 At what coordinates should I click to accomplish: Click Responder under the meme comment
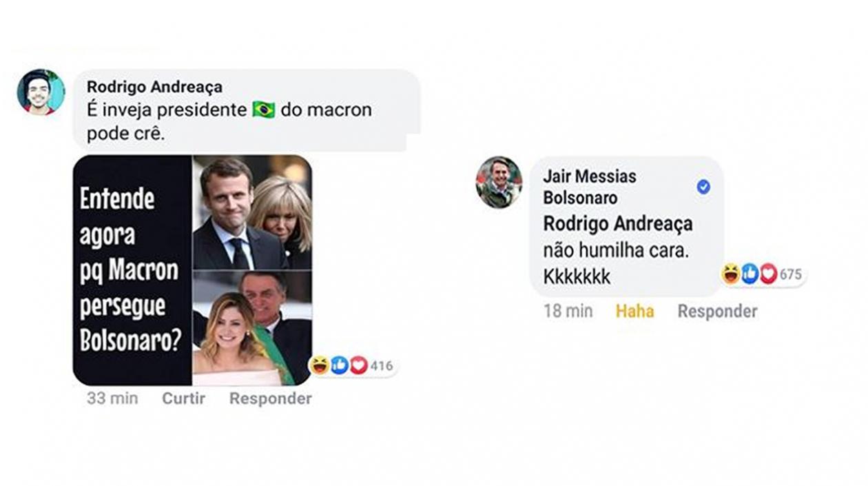270,398
